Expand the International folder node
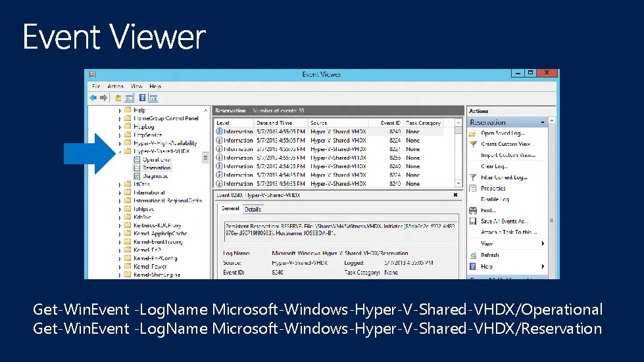 pyautogui.click(x=120, y=192)
